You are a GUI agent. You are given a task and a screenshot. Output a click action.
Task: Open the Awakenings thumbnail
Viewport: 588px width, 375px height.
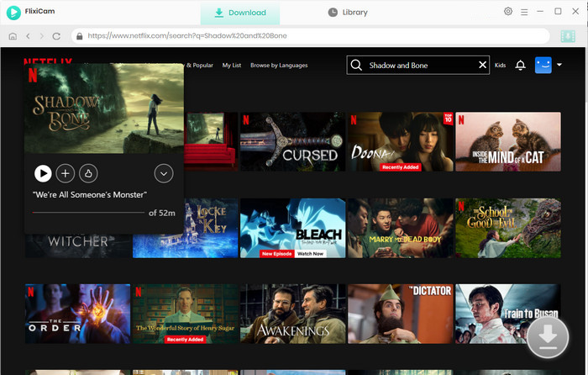pyautogui.click(x=292, y=314)
